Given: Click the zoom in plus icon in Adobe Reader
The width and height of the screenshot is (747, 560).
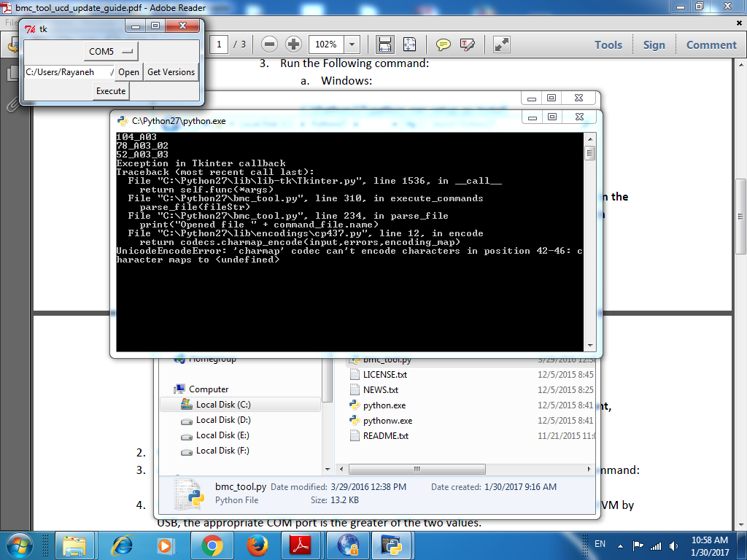Looking at the screenshot, I should click(x=293, y=44).
